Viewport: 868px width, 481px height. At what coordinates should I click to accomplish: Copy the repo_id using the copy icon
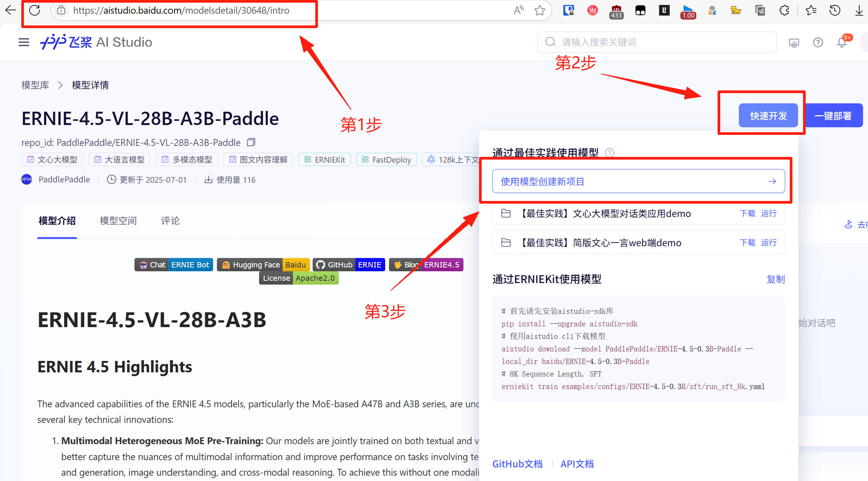click(251, 142)
